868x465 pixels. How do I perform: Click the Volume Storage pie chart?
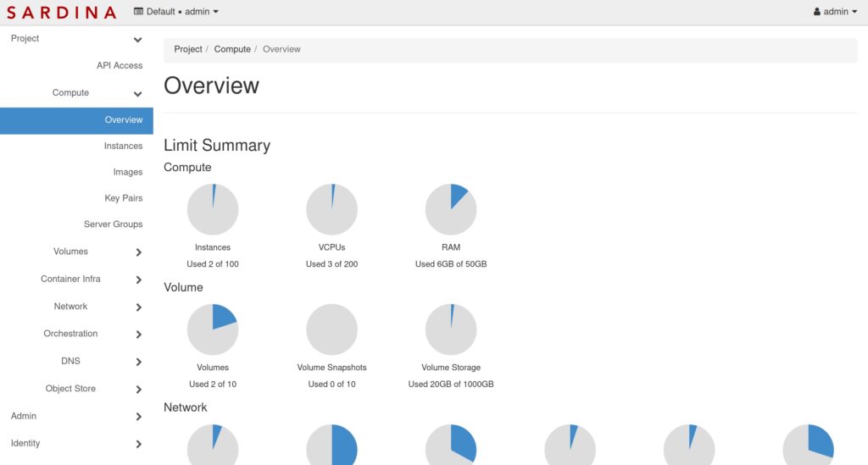[x=451, y=329]
